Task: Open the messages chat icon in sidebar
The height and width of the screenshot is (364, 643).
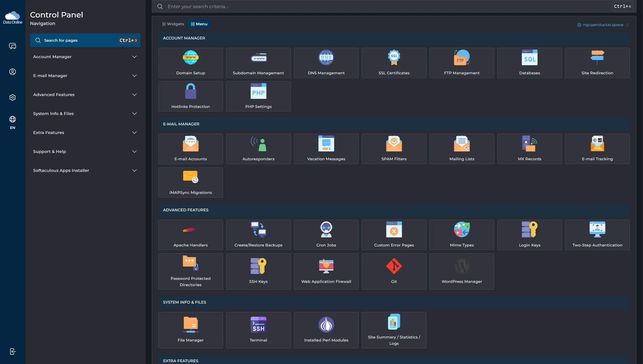Action: click(13, 46)
